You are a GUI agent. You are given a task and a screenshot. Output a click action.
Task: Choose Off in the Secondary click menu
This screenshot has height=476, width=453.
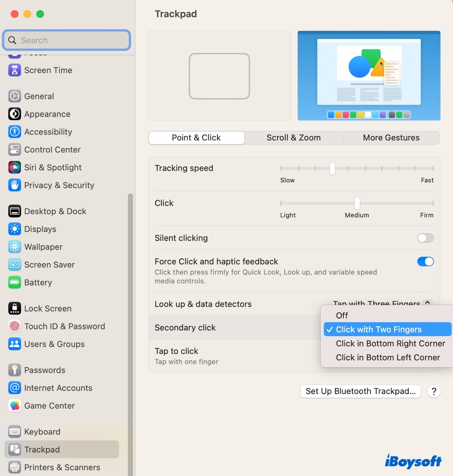click(341, 315)
